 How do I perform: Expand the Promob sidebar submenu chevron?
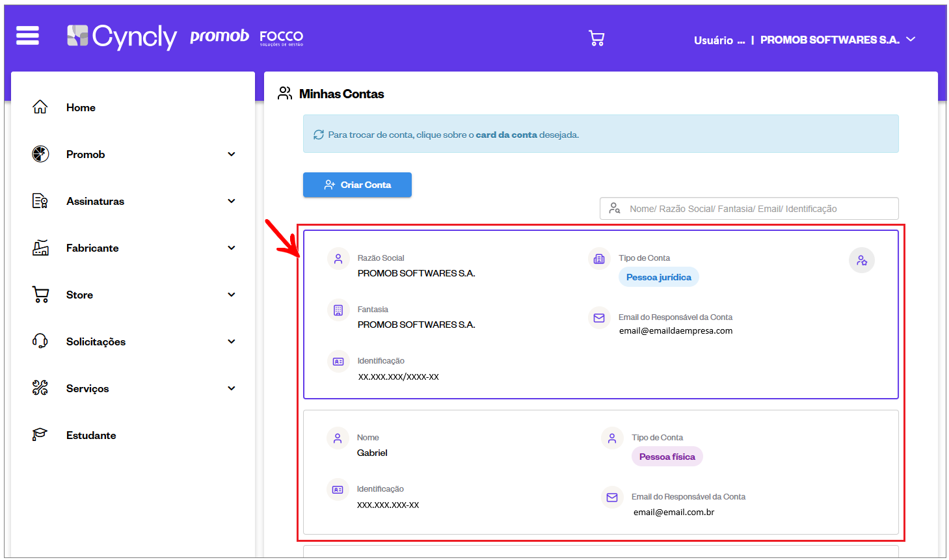(x=232, y=154)
